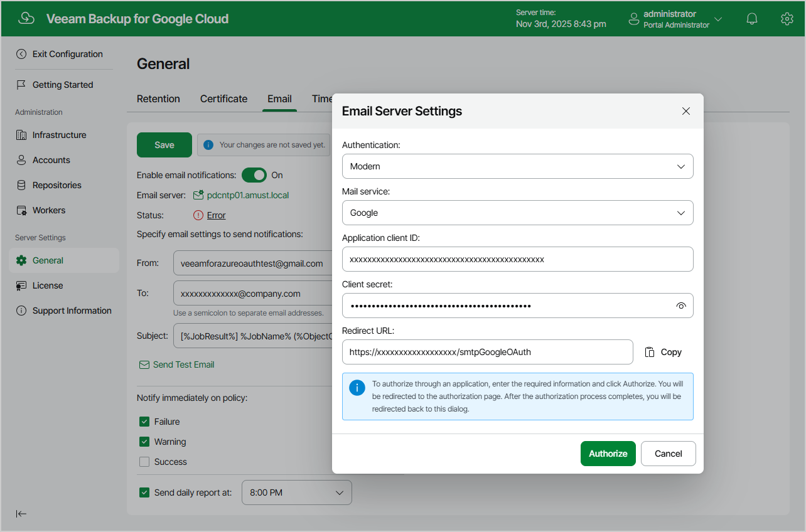Uncheck the Warning checkbox
The height and width of the screenshot is (532, 806).
pos(144,442)
